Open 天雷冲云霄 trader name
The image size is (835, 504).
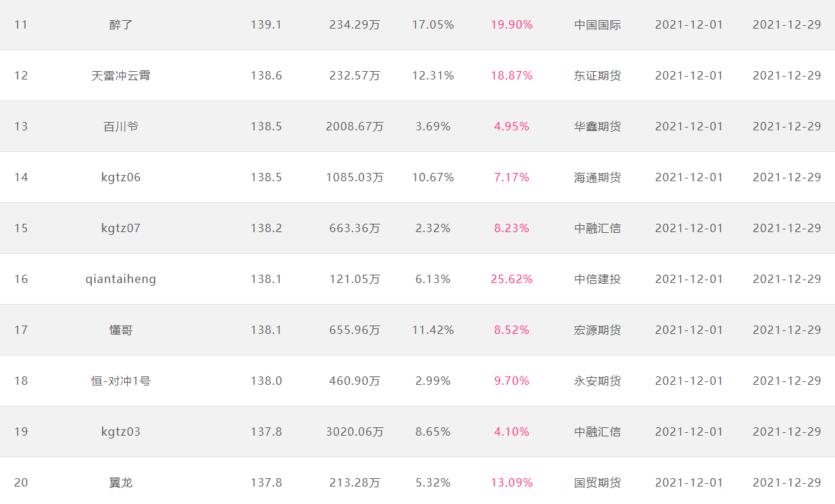point(121,75)
